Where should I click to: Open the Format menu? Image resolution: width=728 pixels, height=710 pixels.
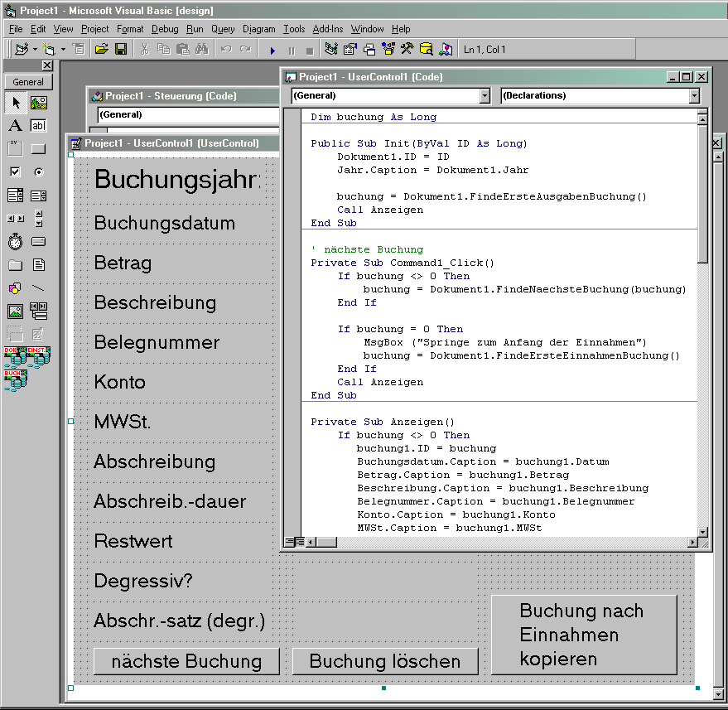[130, 29]
